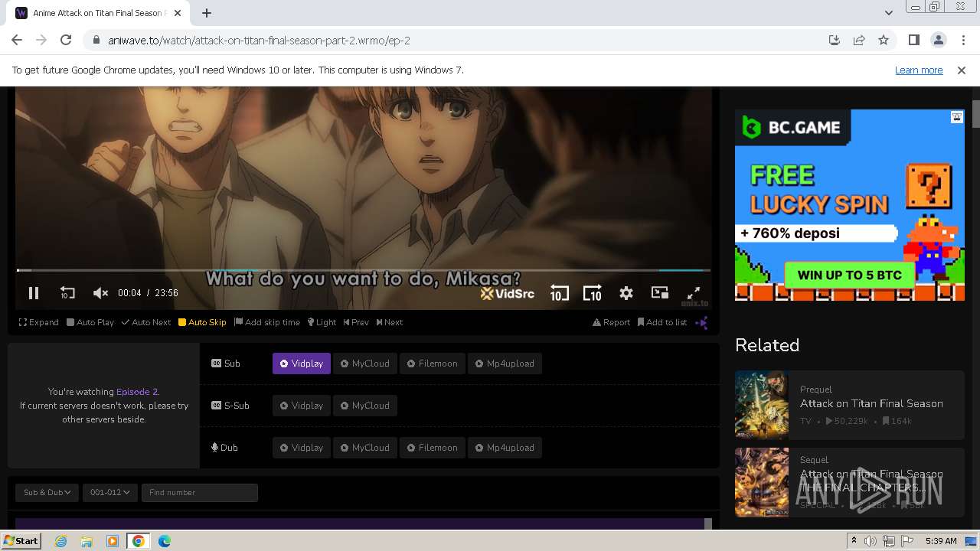
Task: Open tab search dropdown
Action: [888, 13]
